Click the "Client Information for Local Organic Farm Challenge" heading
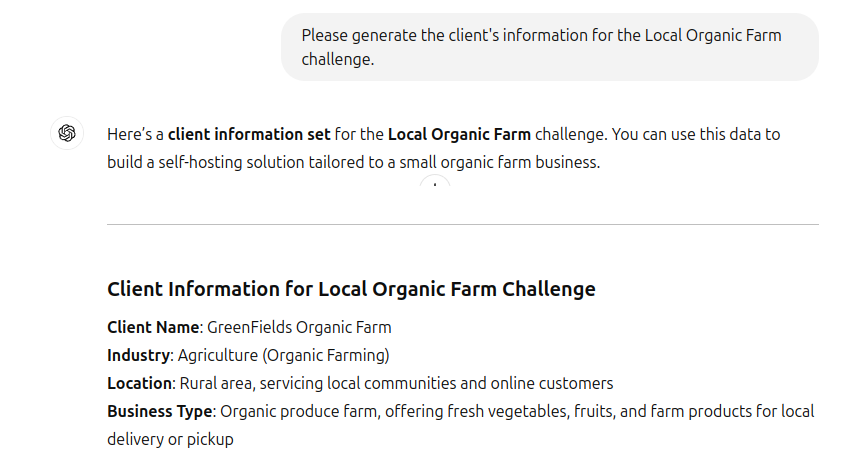 coord(351,289)
